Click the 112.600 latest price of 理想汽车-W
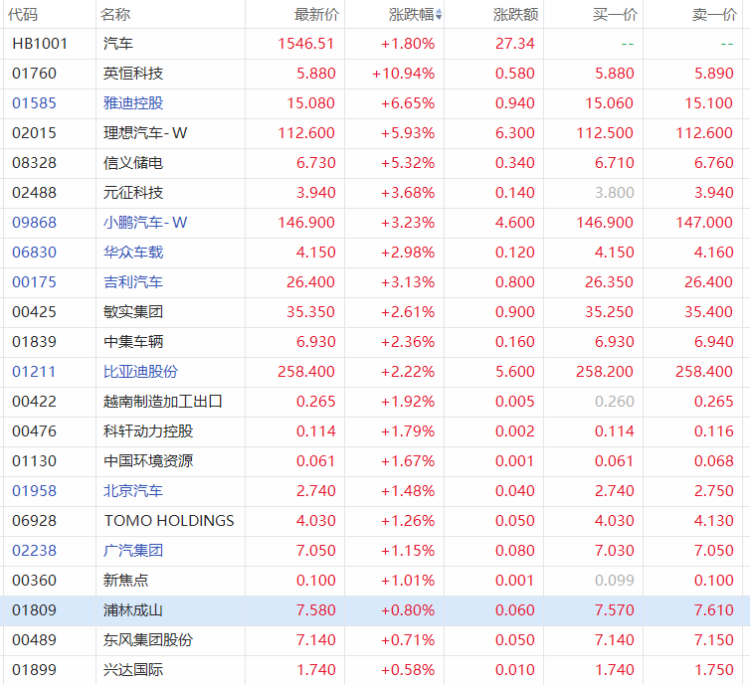The image size is (750, 685). pos(307,133)
